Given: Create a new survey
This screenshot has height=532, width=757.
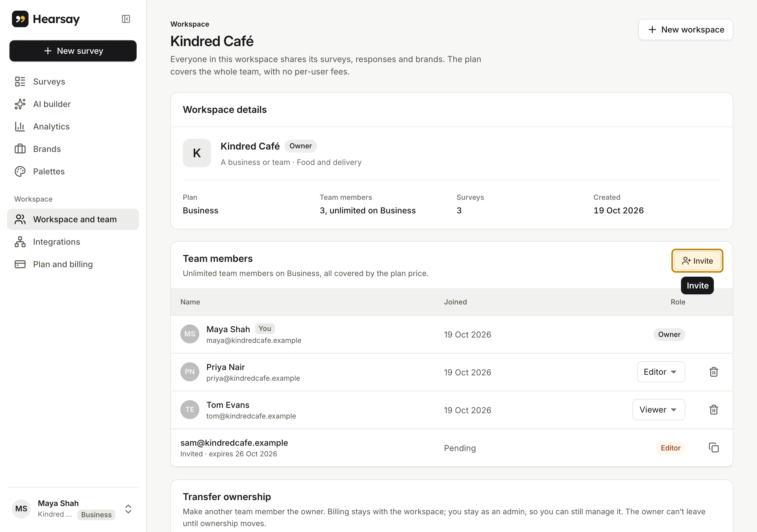Looking at the screenshot, I should click(x=73, y=51).
